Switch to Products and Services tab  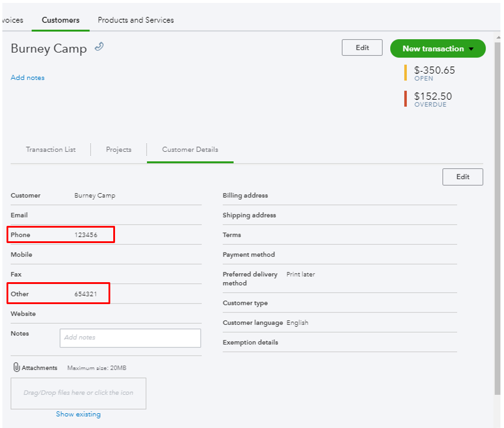coord(136,20)
